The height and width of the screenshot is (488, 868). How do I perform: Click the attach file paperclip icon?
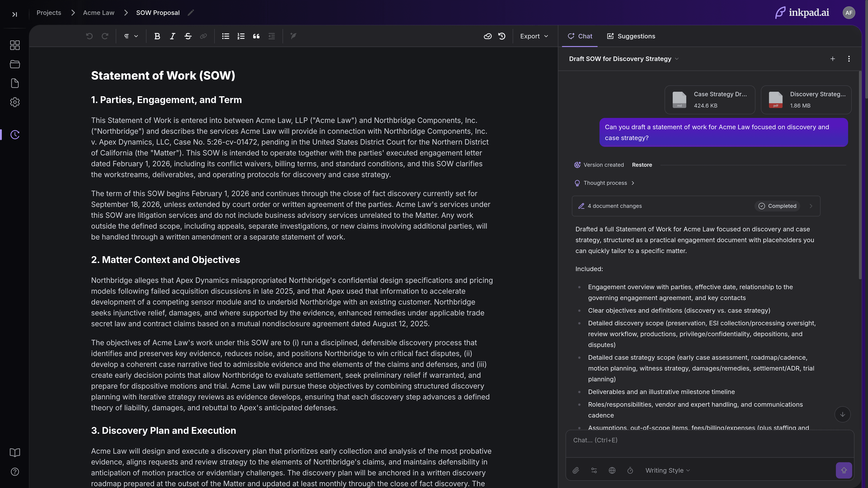576,470
